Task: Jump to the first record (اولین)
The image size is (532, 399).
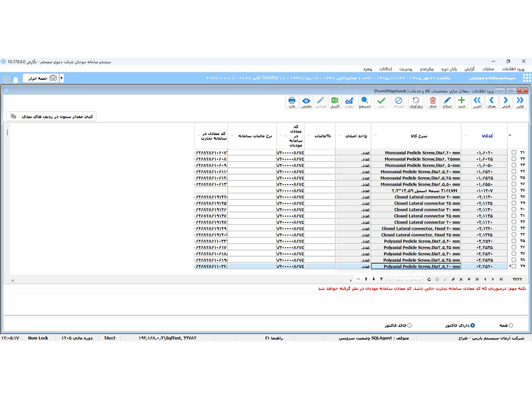Action: 520,102
